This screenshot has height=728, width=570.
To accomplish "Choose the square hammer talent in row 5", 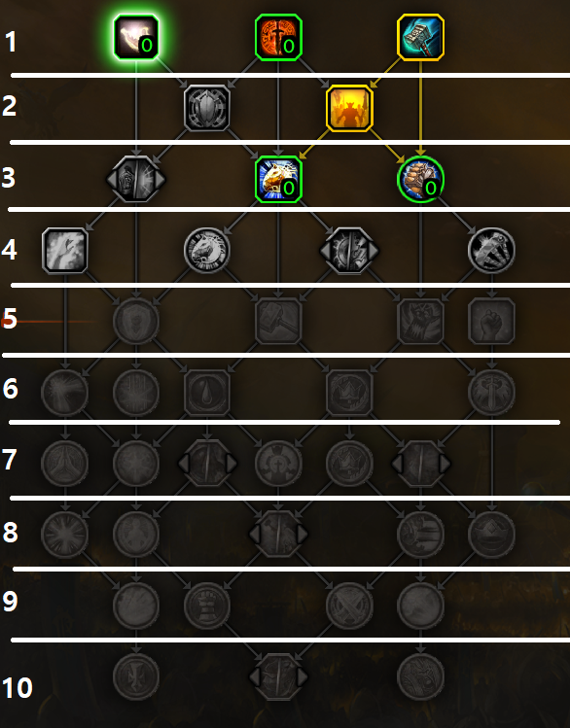I will 278,321.
